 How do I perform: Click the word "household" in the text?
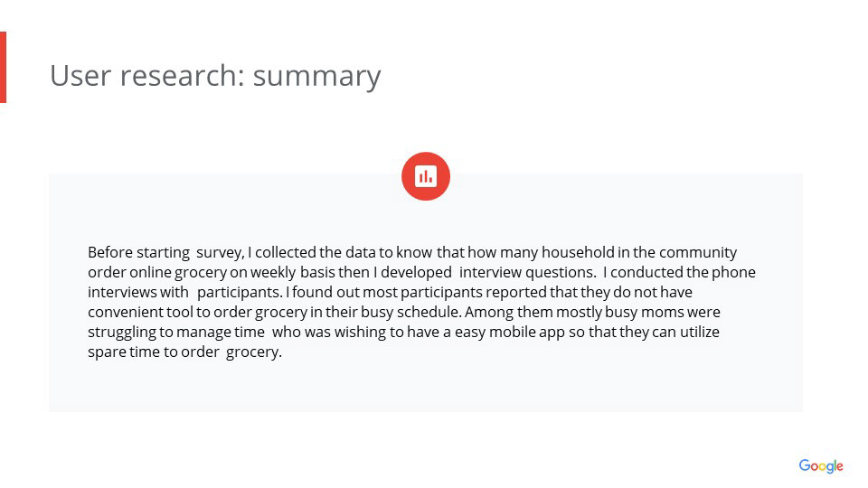coord(578,252)
